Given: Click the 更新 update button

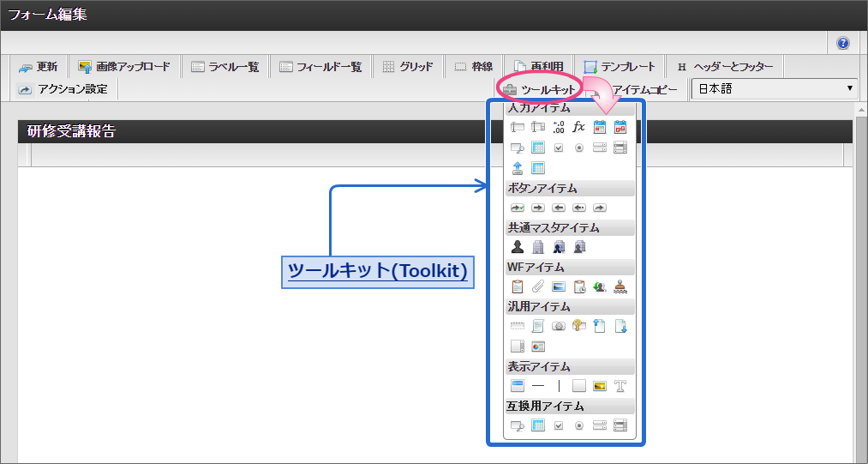Looking at the screenshot, I should click(39, 67).
